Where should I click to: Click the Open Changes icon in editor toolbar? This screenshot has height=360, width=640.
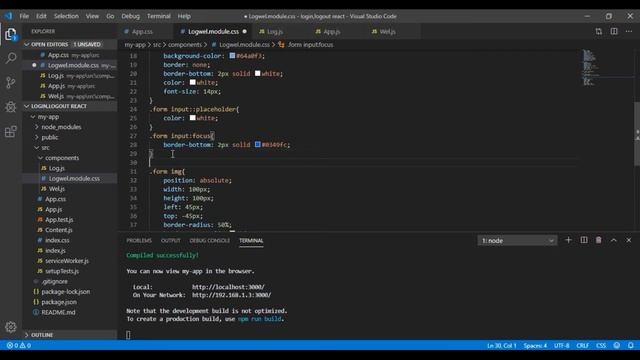(598, 31)
